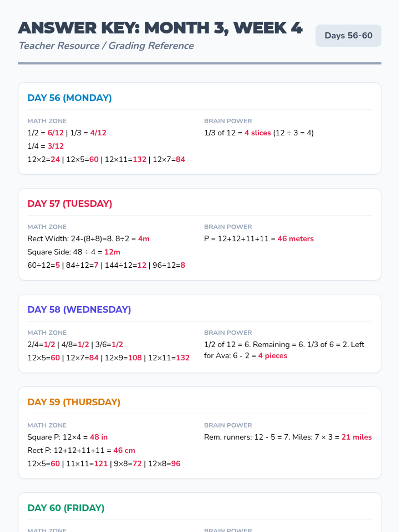The image size is (399, 532).
Task: Click Brain Power label under Day 58
Action: [228, 332]
